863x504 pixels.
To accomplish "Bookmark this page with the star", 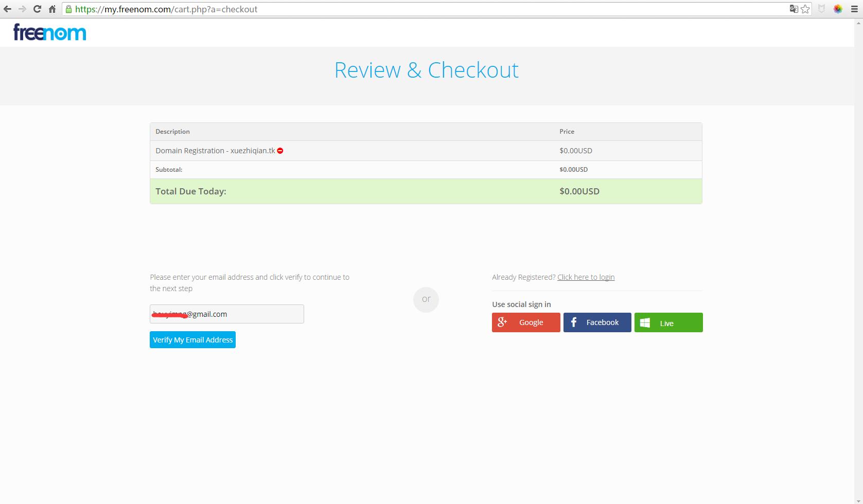I will [805, 9].
